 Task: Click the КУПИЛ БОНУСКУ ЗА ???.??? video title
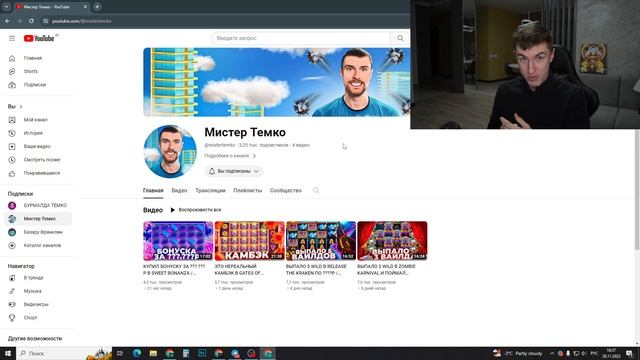point(174,269)
